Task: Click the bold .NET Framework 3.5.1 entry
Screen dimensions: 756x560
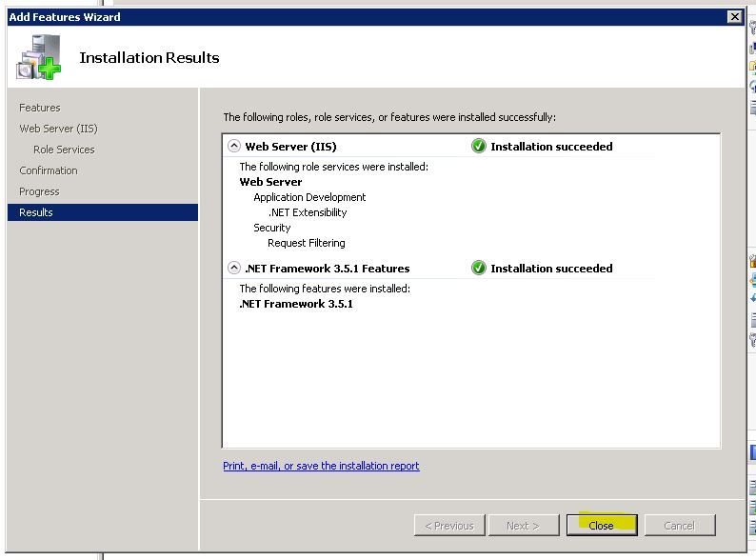Action: [x=296, y=304]
